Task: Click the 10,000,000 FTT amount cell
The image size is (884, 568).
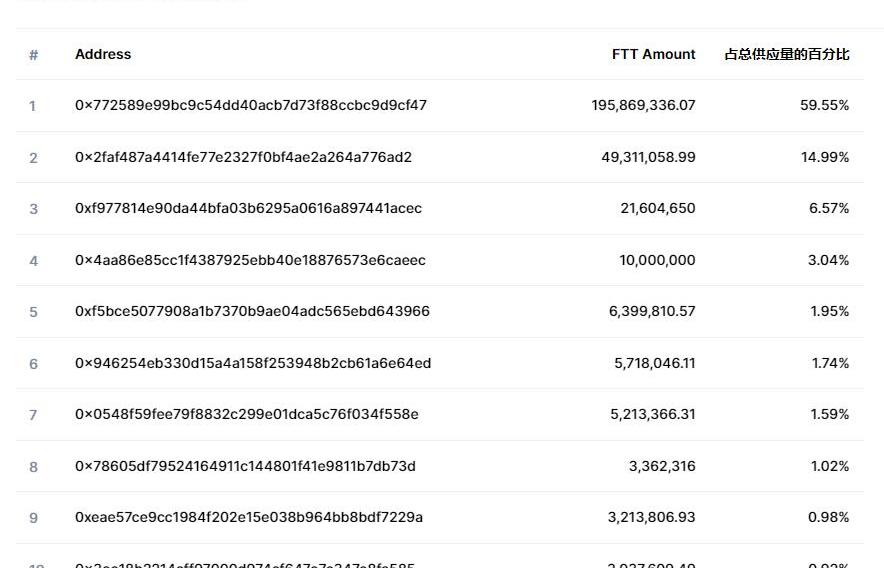Action: (657, 260)
